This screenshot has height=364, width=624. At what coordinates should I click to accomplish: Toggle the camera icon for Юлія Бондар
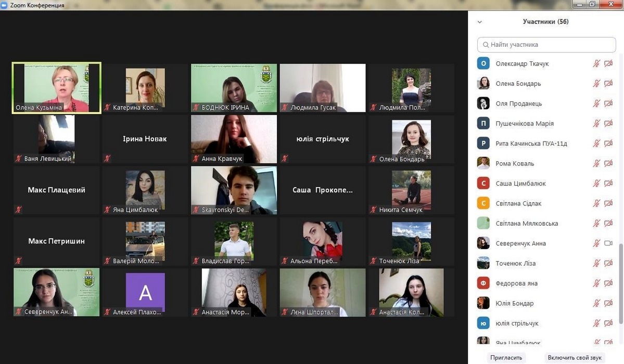coord(608,303)
